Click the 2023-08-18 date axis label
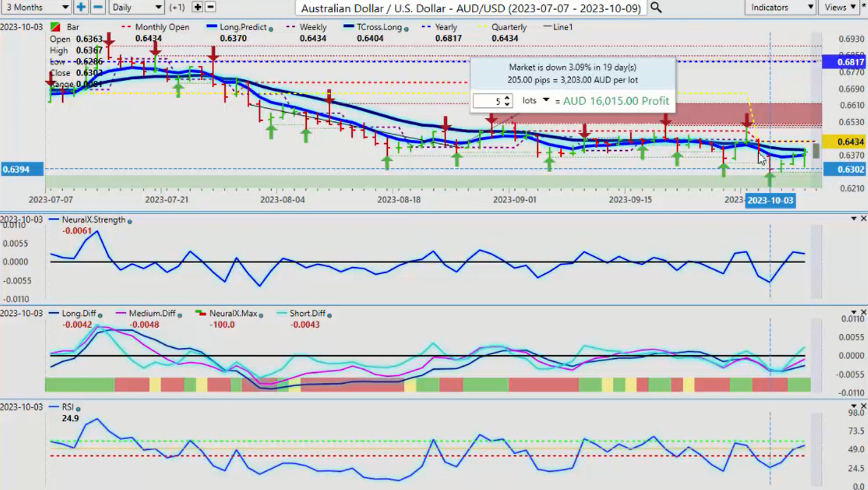868x490 pixels. tap(399, 200)
